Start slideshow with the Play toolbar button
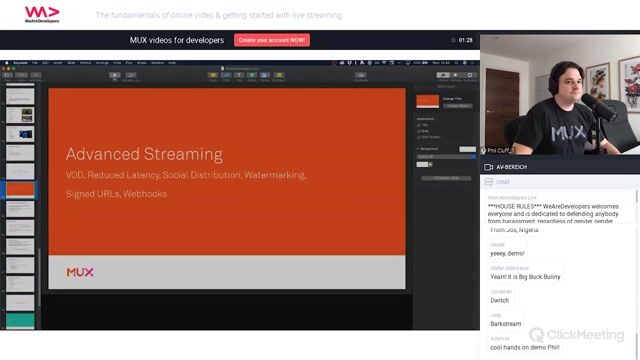The image size is (640, 360). coord(115,76)
